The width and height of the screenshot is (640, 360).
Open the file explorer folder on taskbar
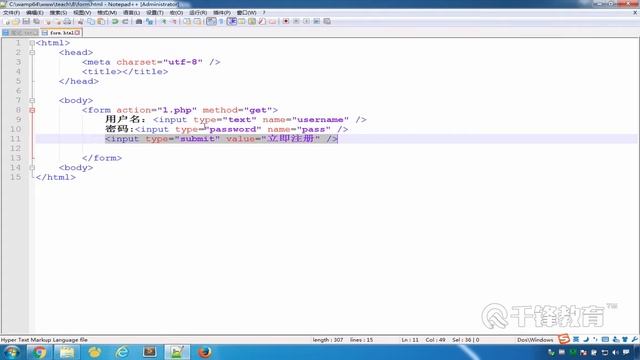point(67,352)
